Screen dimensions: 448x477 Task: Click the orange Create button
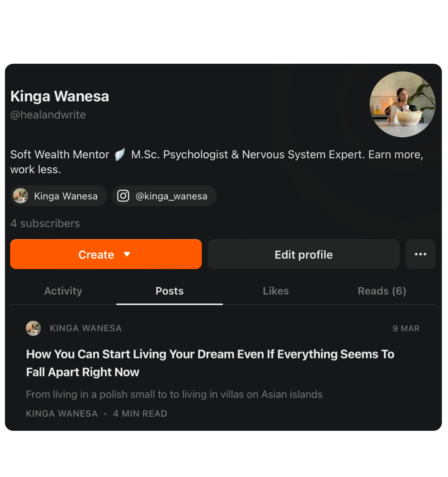pyautogui.click(x=106, y=254)
